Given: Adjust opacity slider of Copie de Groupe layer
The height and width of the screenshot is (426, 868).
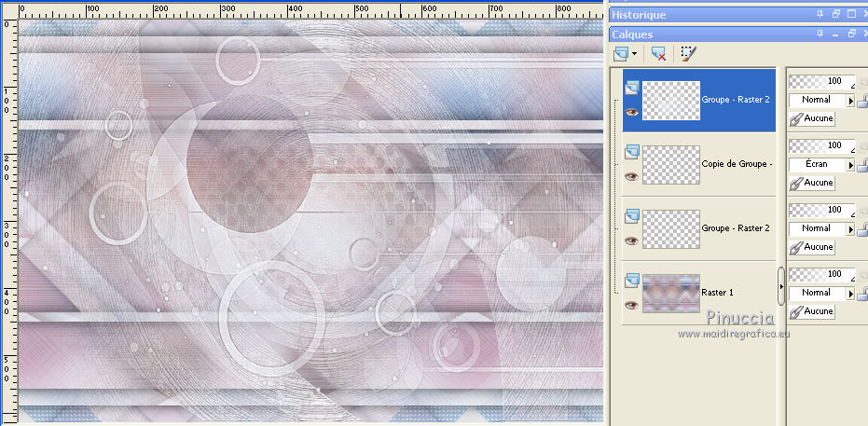Looking at the screenshot, I should [x=821, y=146].
